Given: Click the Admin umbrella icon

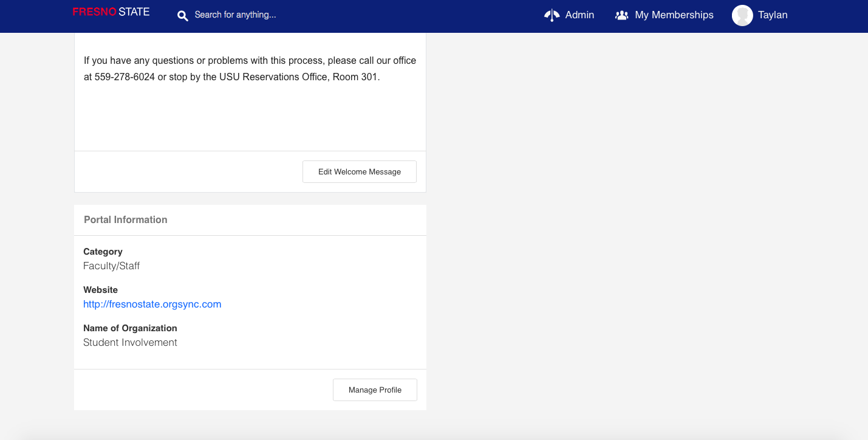Looking at the screenshot, I should coord(551,15).
